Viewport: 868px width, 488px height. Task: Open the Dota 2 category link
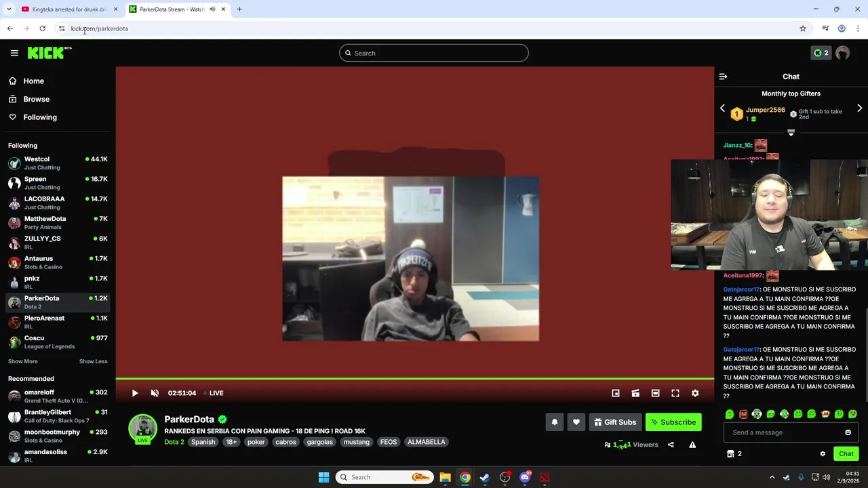coord(174,442)
